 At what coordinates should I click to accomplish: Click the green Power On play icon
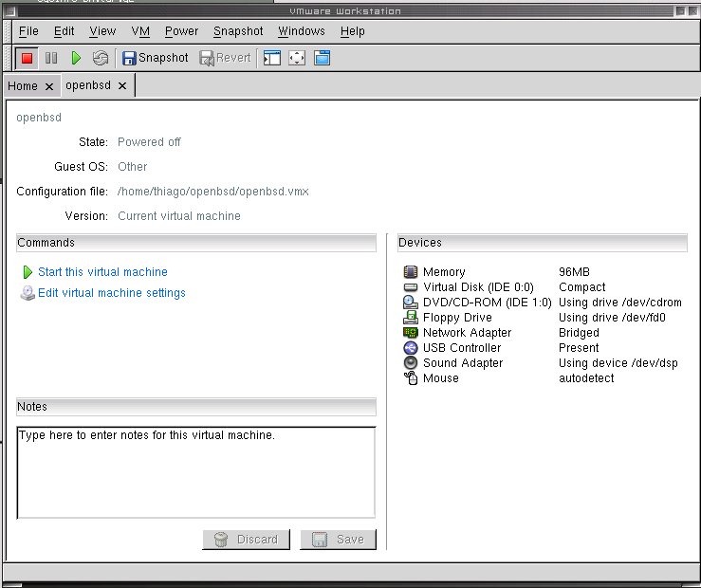tap(76, 58)
